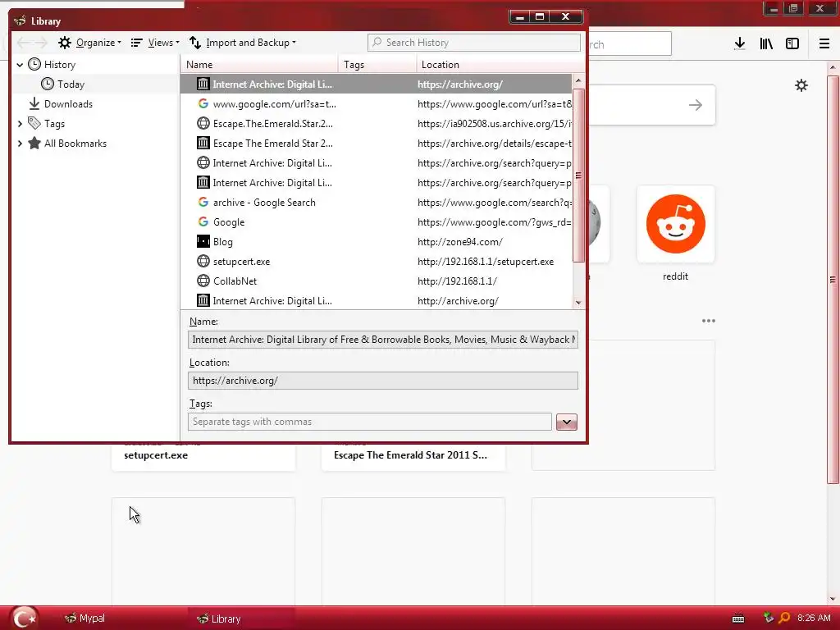
Task: Open the Mypal hamburger menu
Action: pyautogui.click(x=824, y=44)
